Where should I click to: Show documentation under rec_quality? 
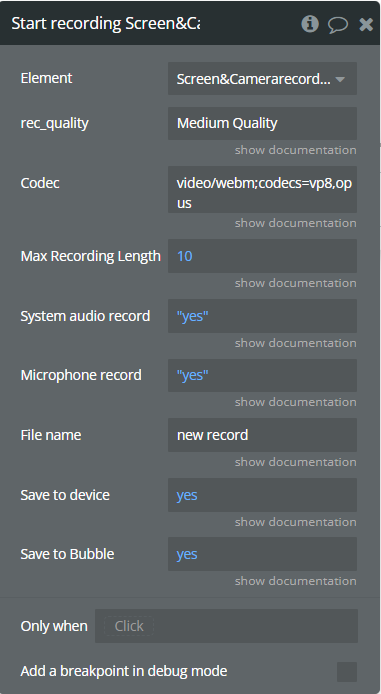pos(296,150)
